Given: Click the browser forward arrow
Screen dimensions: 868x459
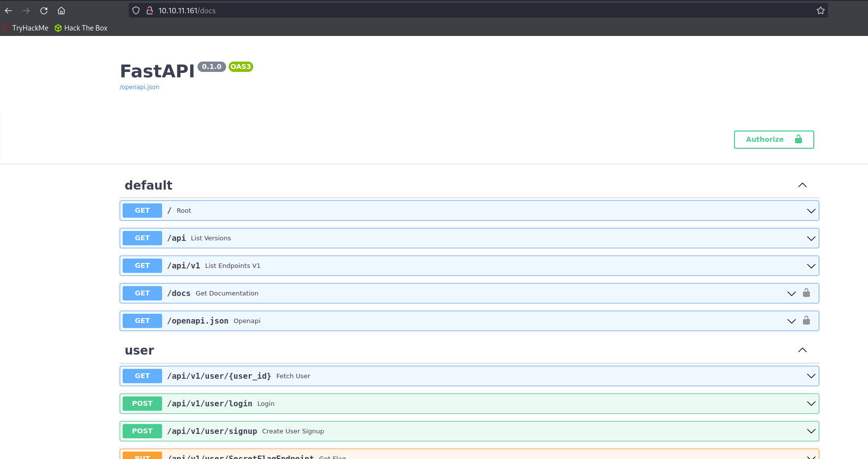Looking at the screenshot, I should coord(26,10).
